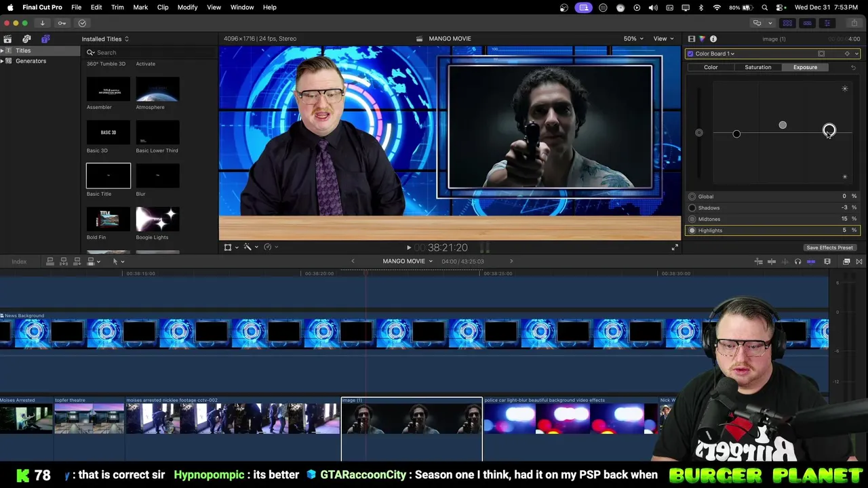
Task: Open the video inspector filmstrip icon
Action: click(x=691, y=39)
